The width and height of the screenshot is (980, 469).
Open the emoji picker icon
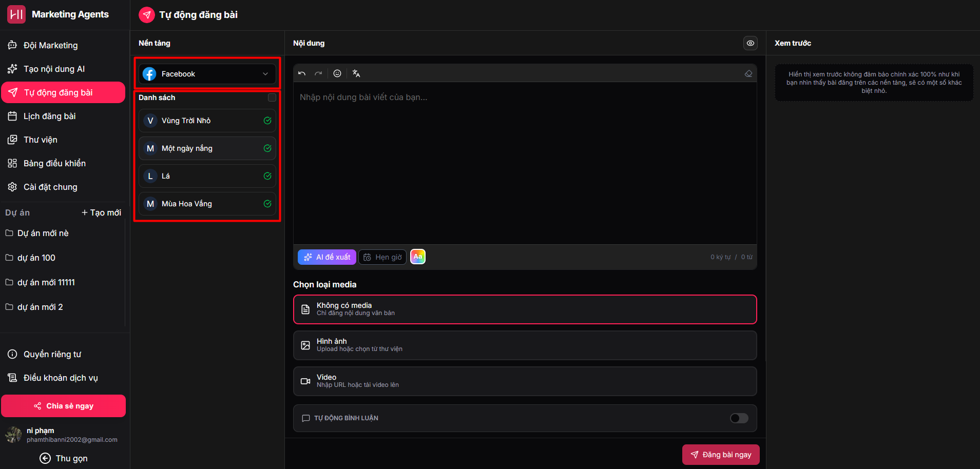click(337, 73)
